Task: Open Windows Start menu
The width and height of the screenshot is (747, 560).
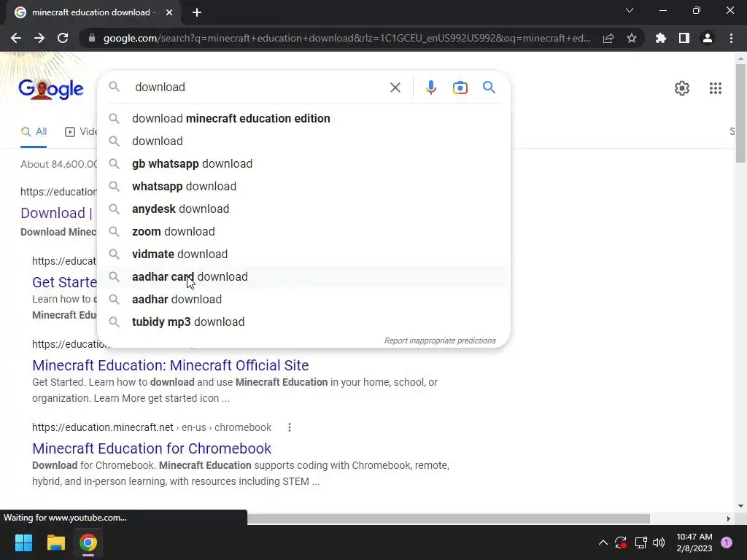Action: 23,542
